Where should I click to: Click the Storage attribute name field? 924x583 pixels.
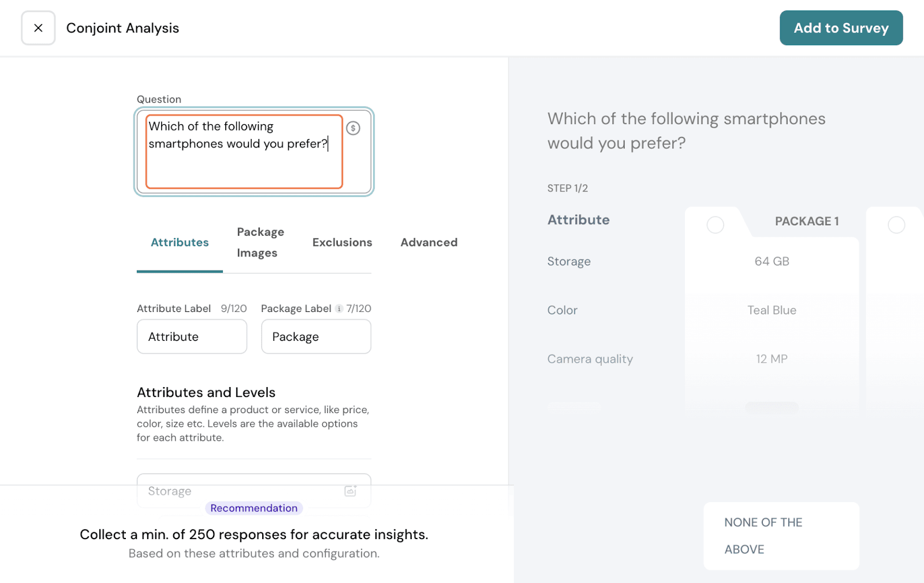[x=243, y=491]
